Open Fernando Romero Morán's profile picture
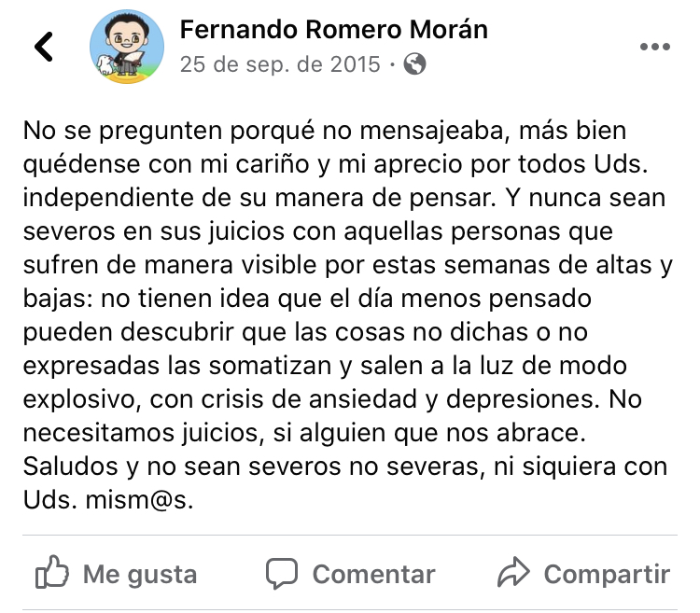 124,47
